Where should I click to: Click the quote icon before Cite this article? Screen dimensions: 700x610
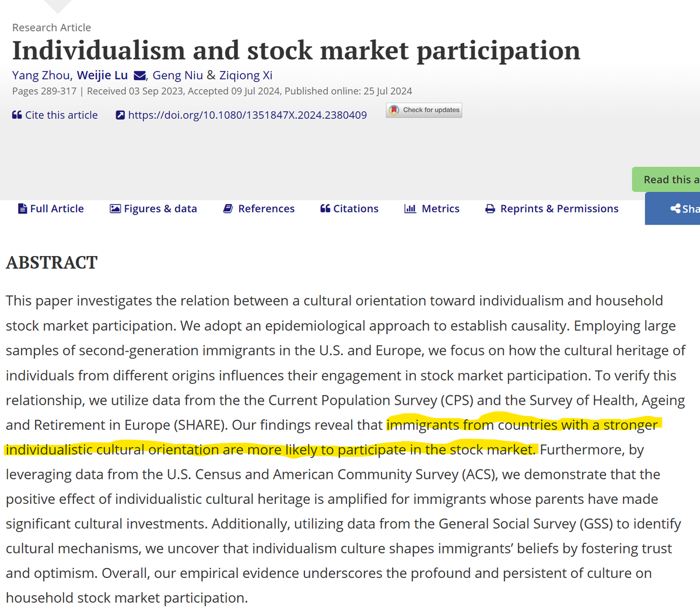[x=17, y=115]
